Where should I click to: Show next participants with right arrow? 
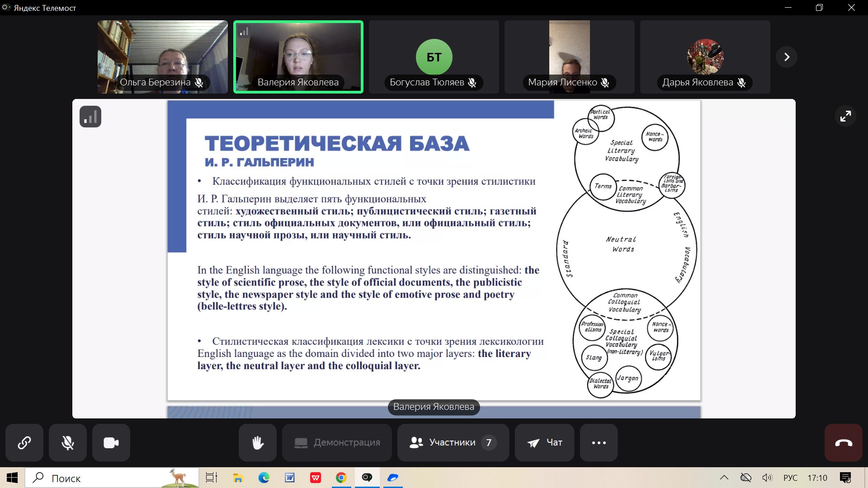point(787,57)
